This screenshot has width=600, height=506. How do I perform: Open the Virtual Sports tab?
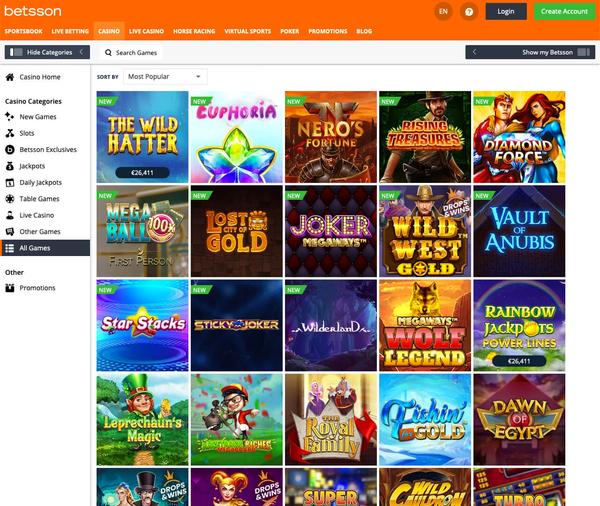coord(248,31)
